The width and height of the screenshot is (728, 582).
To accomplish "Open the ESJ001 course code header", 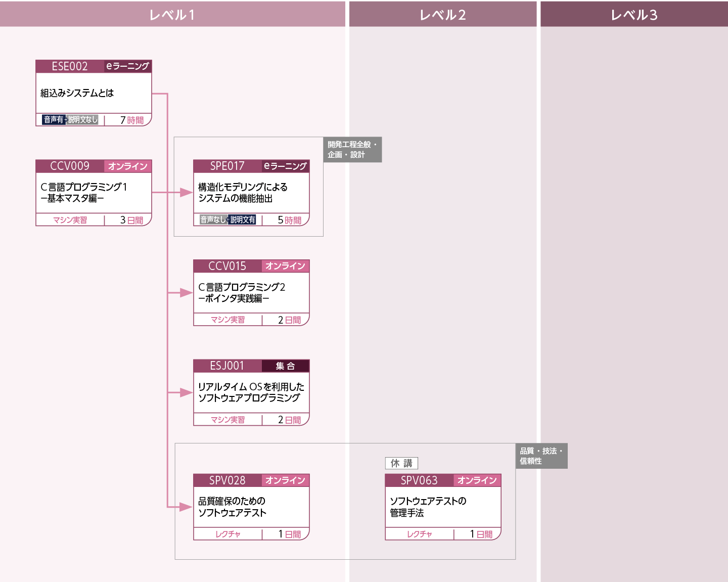I will (x=227, y=366).
